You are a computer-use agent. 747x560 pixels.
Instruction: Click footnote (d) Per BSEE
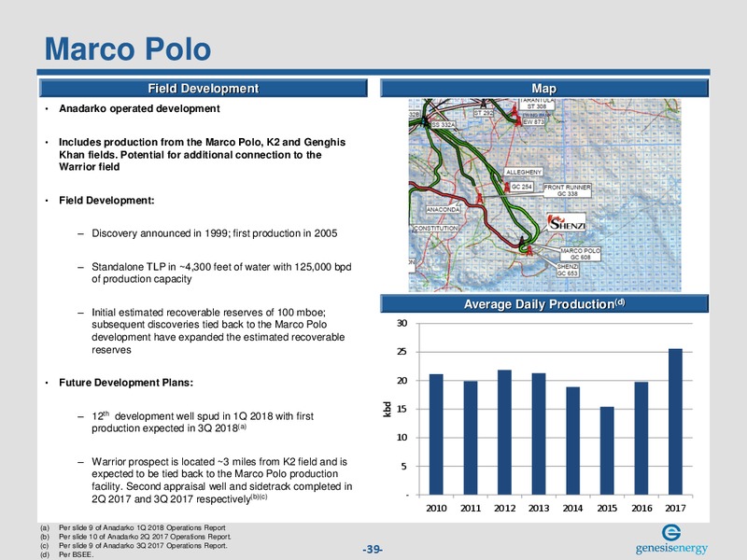point(77,554)
